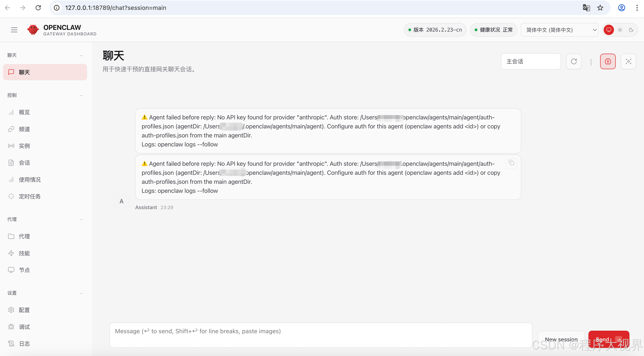This screenshot has width=644, height=356.
Task: Click the message input field
Action: tap(320, 335)
